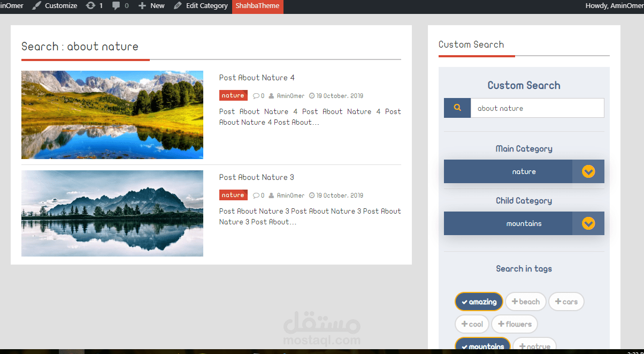This screenshot has height=354, width=644.
Task: Click the Search : about nature heading
Action: pyautogui.click(x=80, y=47)
